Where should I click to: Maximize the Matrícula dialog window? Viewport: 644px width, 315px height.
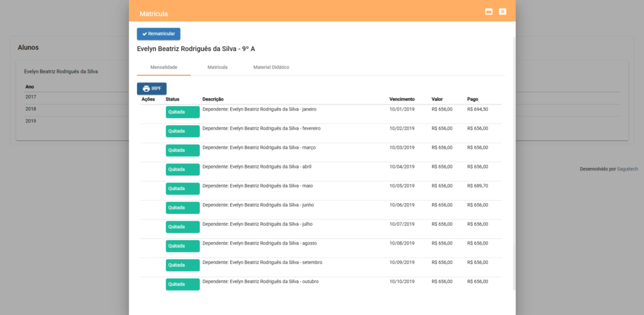coord(489,11)
